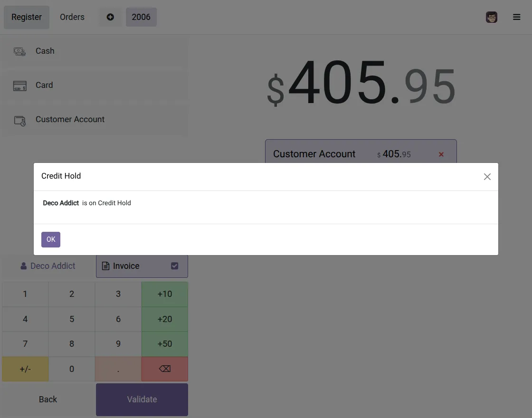
Task: Click the Deco Addict person icon
Action: pyautogui.click(x=23, y=266)
